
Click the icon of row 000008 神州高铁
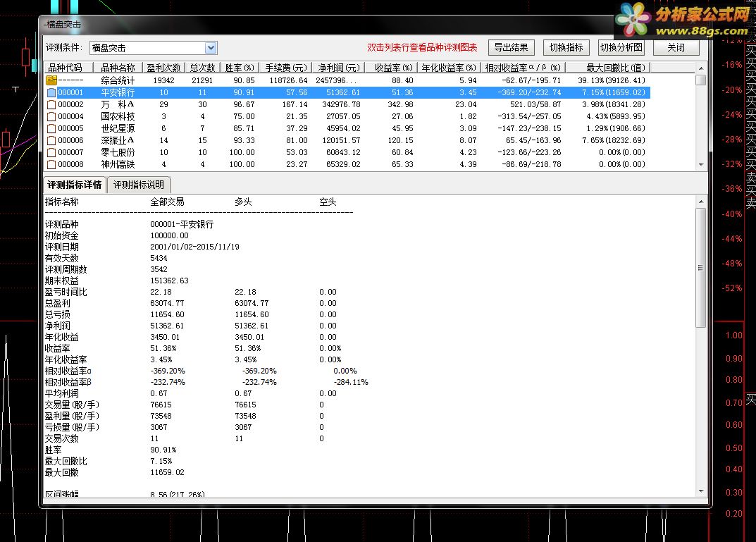51,164
